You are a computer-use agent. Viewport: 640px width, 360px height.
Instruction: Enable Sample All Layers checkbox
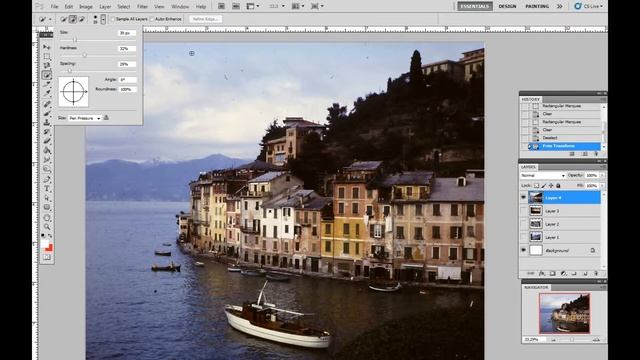tap(113, 19)
